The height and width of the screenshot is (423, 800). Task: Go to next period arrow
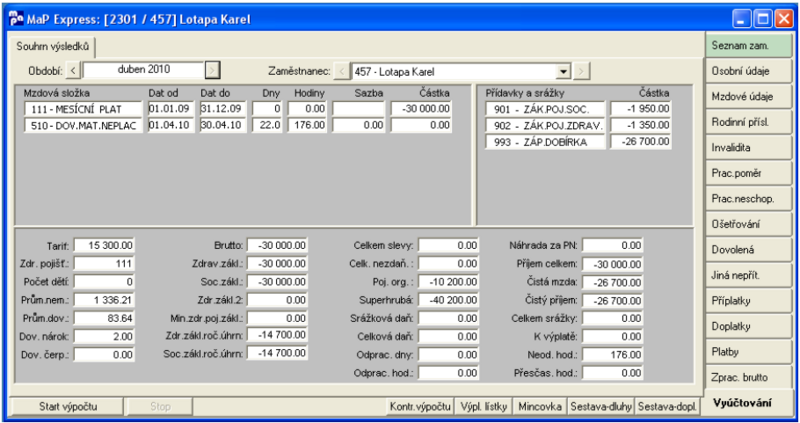point(213,70)
